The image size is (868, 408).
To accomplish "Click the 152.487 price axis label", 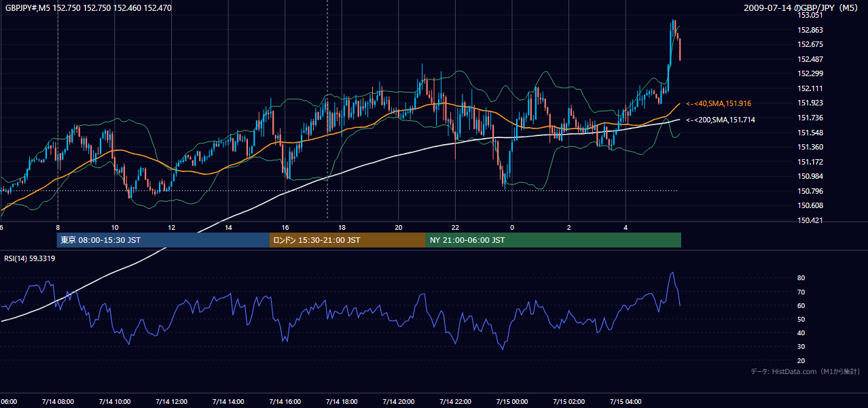I will [810, 59].
